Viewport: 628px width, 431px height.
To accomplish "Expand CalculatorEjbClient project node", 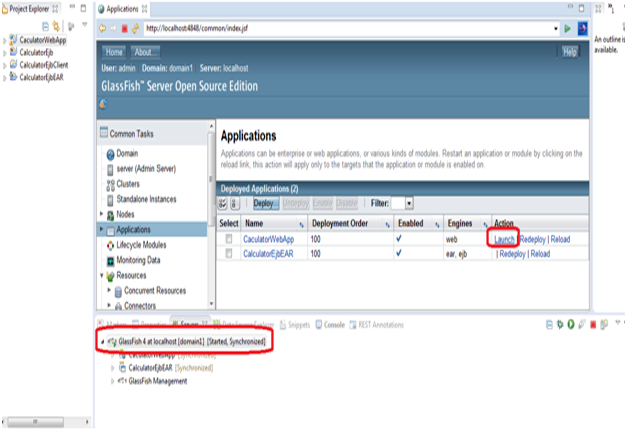I will click(x=4, y=65).
